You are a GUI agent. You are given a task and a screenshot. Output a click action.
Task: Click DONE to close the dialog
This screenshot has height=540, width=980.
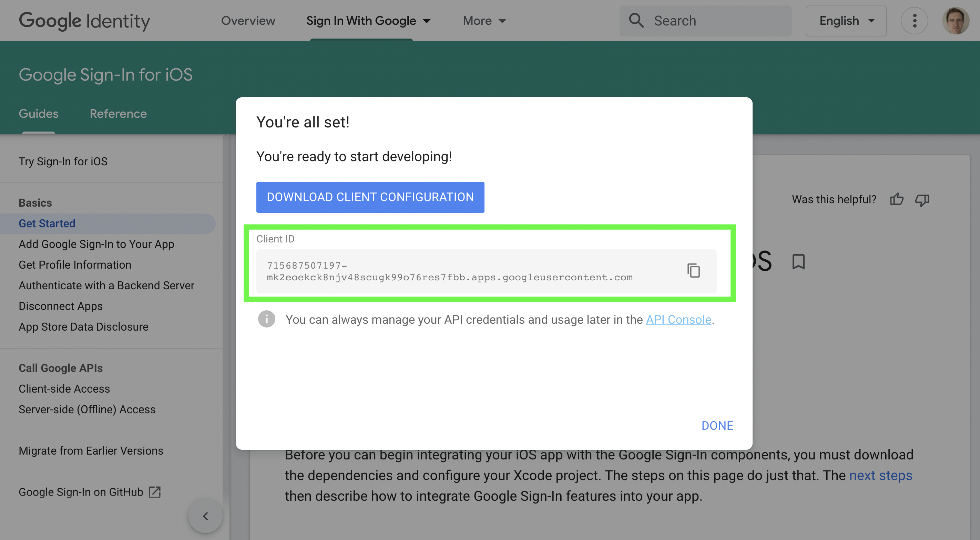click(717, 426)
